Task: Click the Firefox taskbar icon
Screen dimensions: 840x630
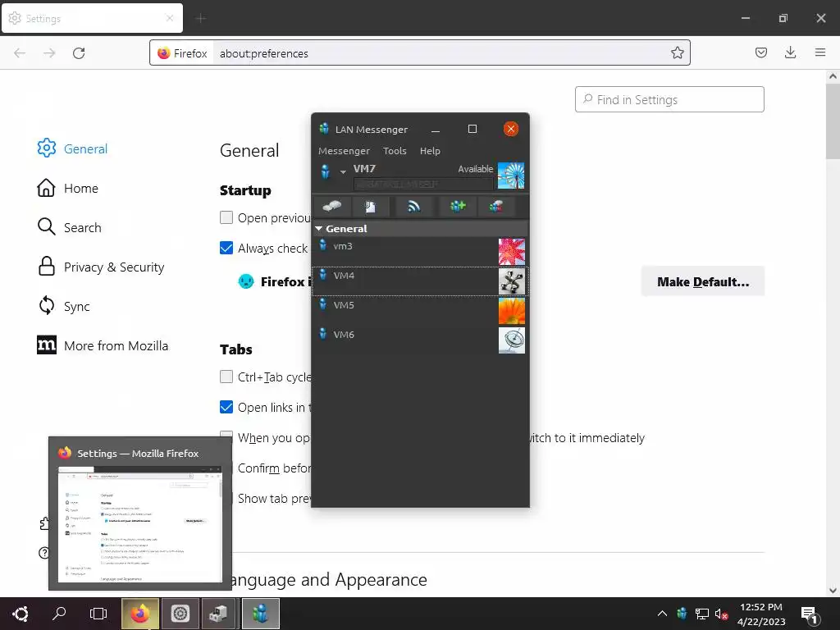Action: (140, 614)
